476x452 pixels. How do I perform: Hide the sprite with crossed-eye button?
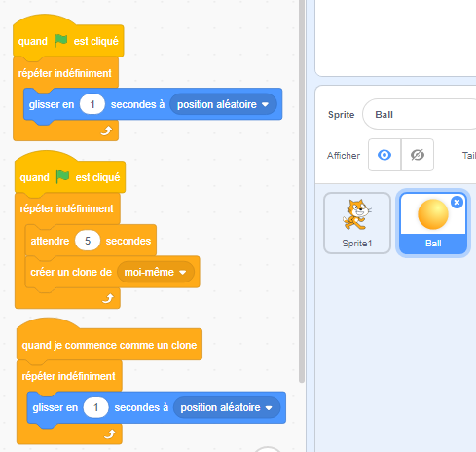tap(418, 155)
